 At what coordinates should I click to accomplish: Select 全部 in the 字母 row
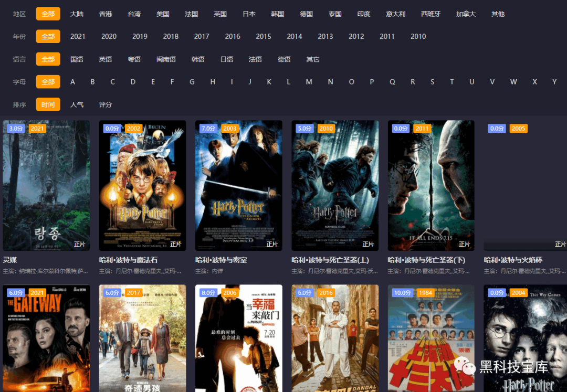point(48,82)
